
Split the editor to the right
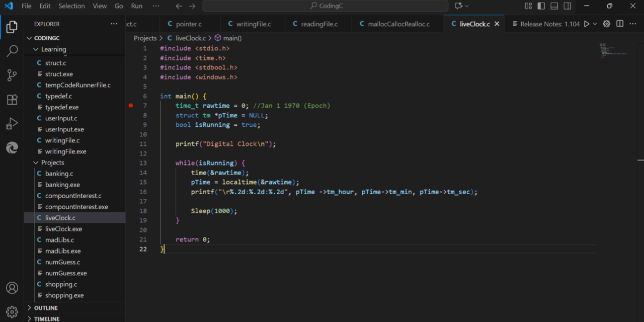620,24
